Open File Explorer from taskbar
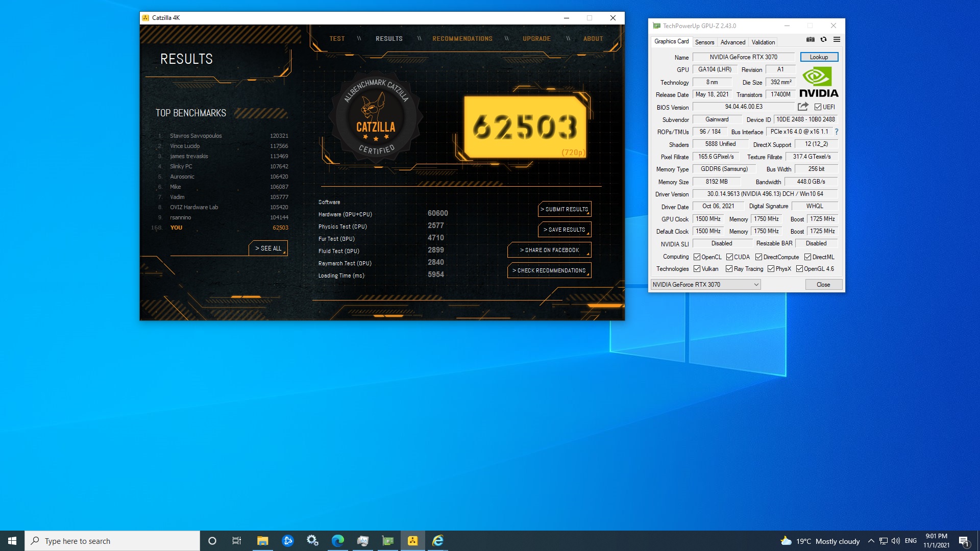Image resolution: width=980 pixels, height=551 pixels. pyautogui.click(x=262, y=541)
